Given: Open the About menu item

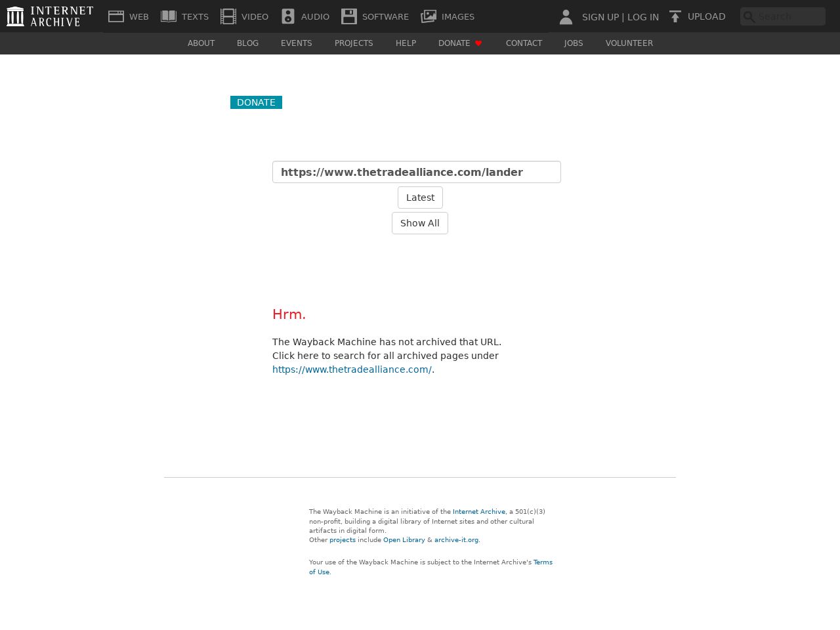Looking at the screenshot, I should [x=201, y=43].
